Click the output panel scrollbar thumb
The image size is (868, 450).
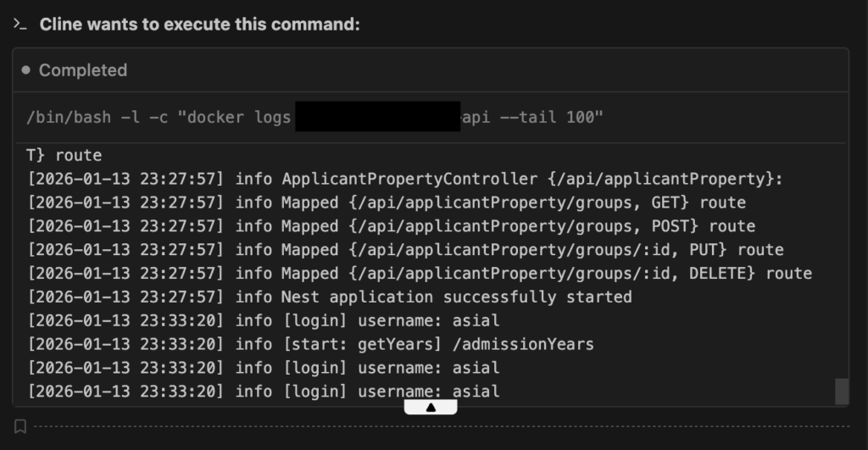click(x=842, y=391)
